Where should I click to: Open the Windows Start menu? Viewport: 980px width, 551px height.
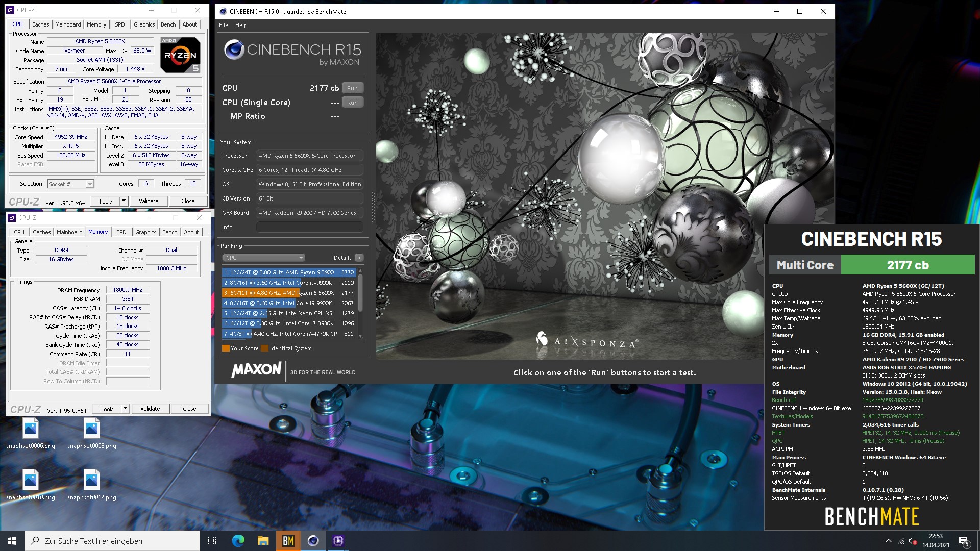12,541
